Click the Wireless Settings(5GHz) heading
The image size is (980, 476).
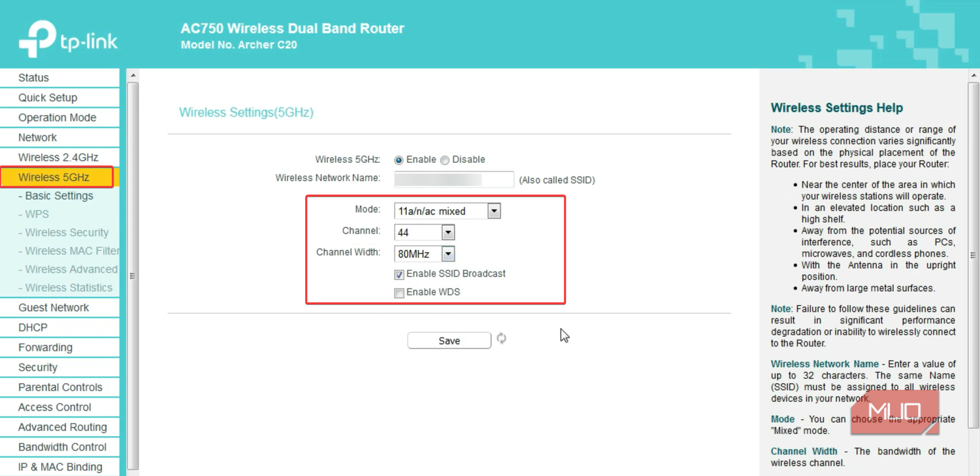pyautogui.click(x=246, y=112)
